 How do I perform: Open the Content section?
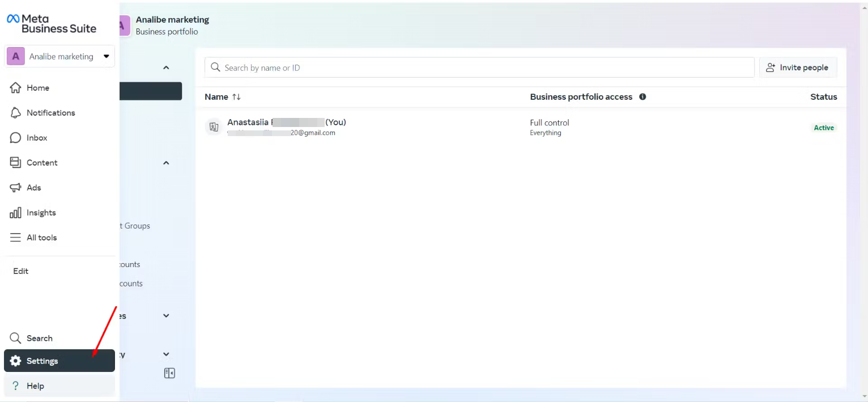pyautogui.click(x=59, y=163)
